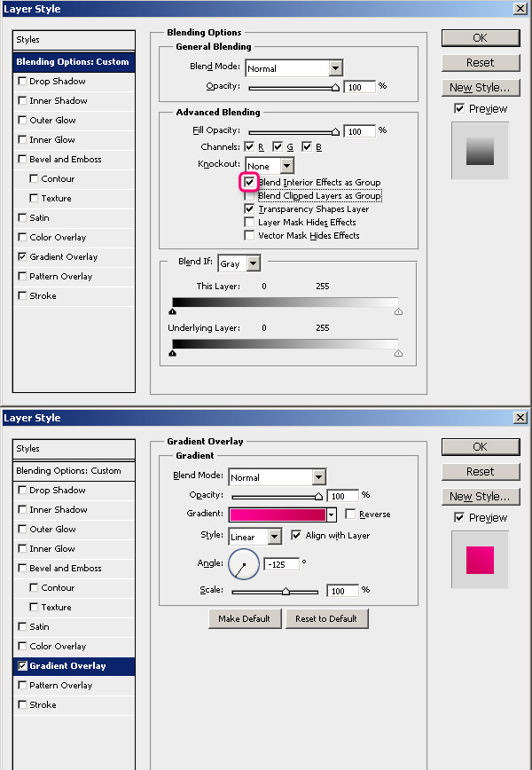
Task: Select Pattern Overlay item in lower dialog
Action: point(74,685)
